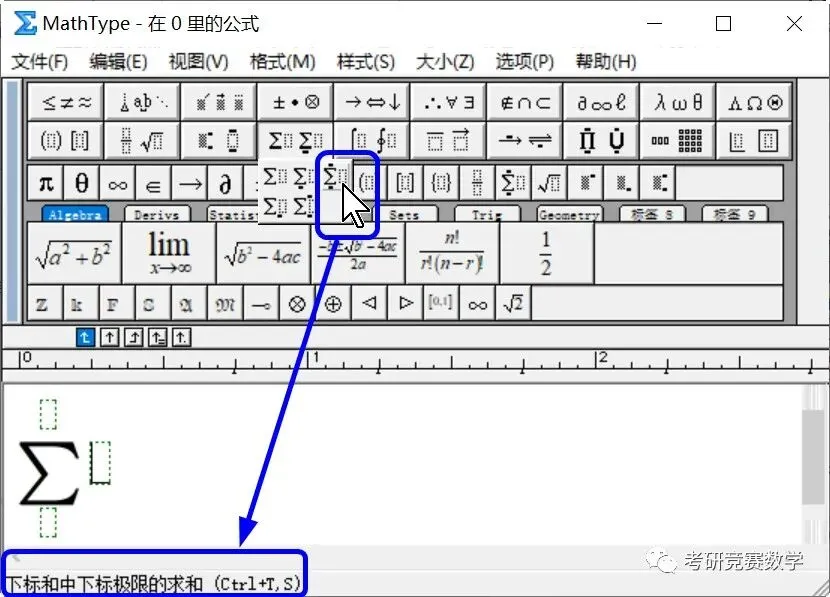Open the summation templates palette

coord(295,140)
